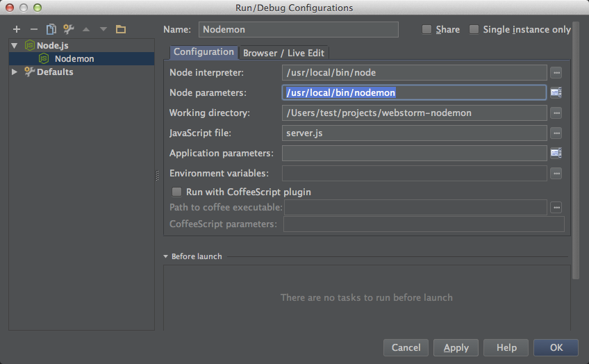
Task: Collapse the Before launch section
Action: [165, 256]
